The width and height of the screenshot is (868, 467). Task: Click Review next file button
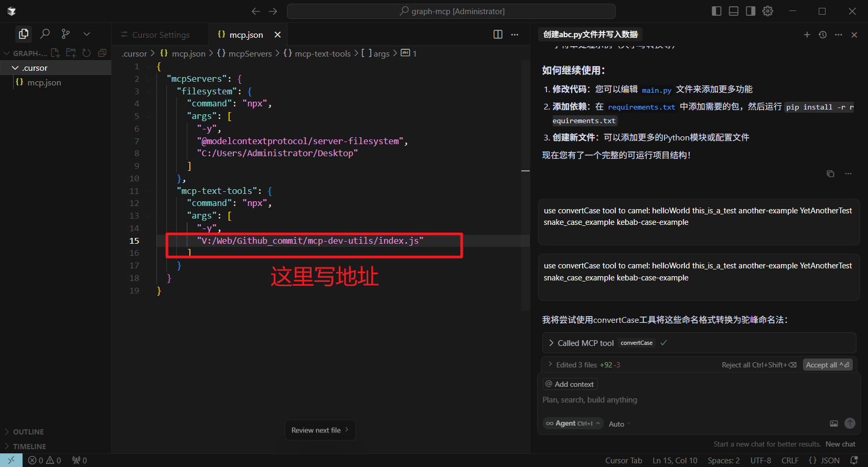[x=320, y=430]
